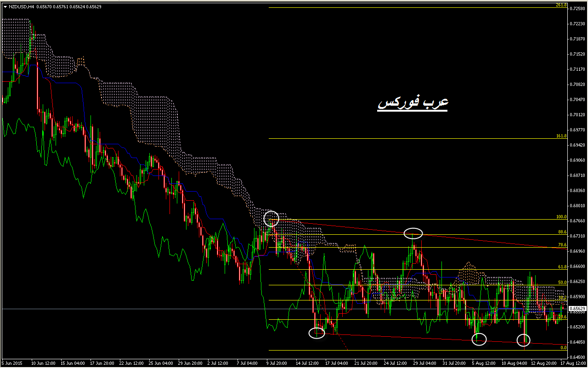Select the 0.0 Fibonacci level label
The width and height of the screenshot is (588, 368).
564,348
